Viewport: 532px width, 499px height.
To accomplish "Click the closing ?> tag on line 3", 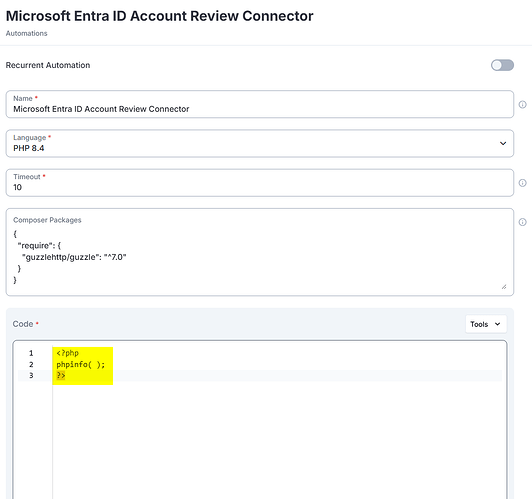I will (61, 375).
